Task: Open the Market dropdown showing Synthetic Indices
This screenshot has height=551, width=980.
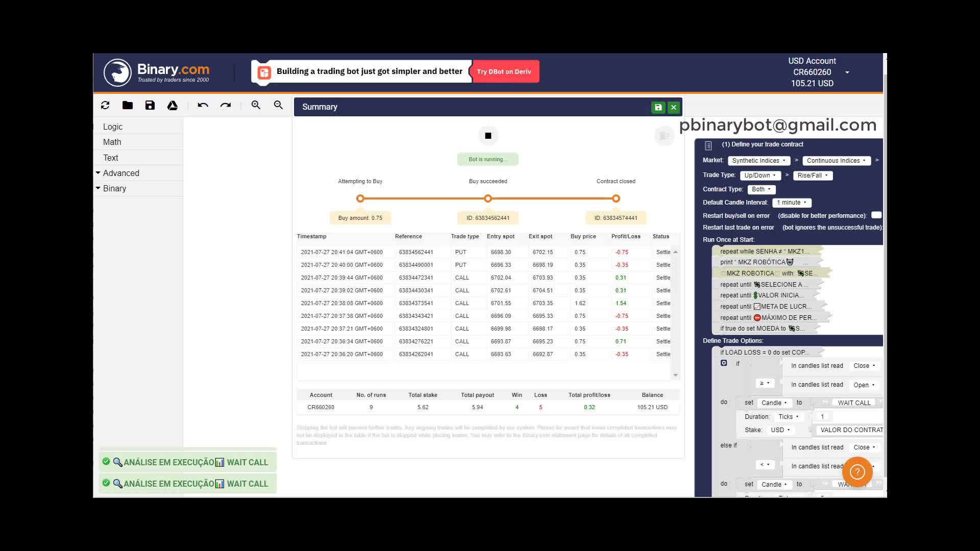Action: tap(758, 160)
